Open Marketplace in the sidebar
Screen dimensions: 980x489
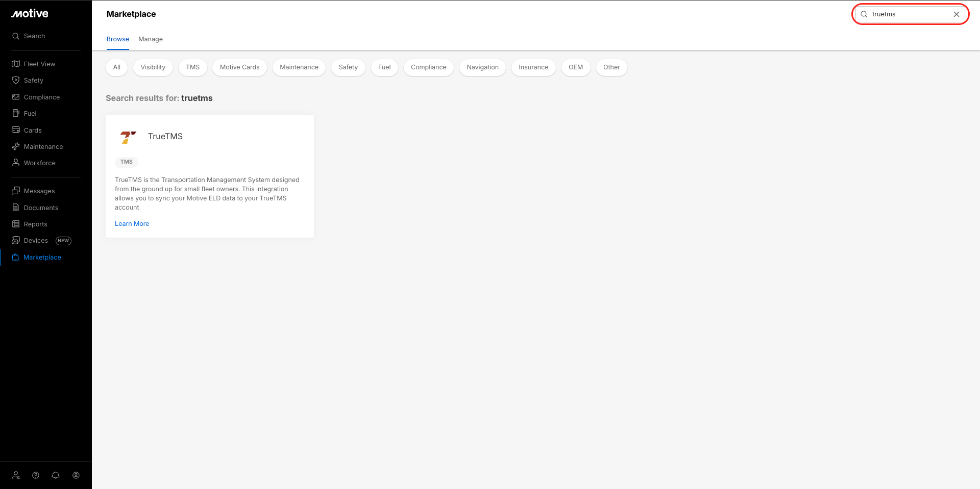point(42,258)
